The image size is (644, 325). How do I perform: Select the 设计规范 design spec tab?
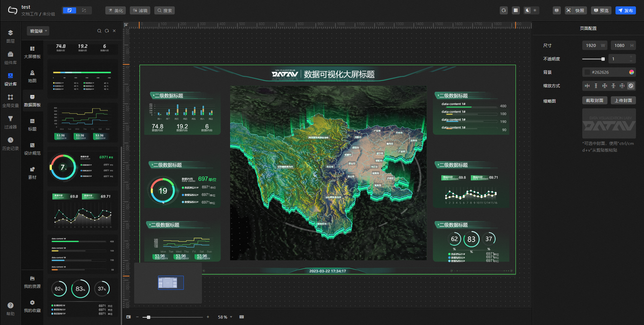pyautogui.click(x=32, y=149)
